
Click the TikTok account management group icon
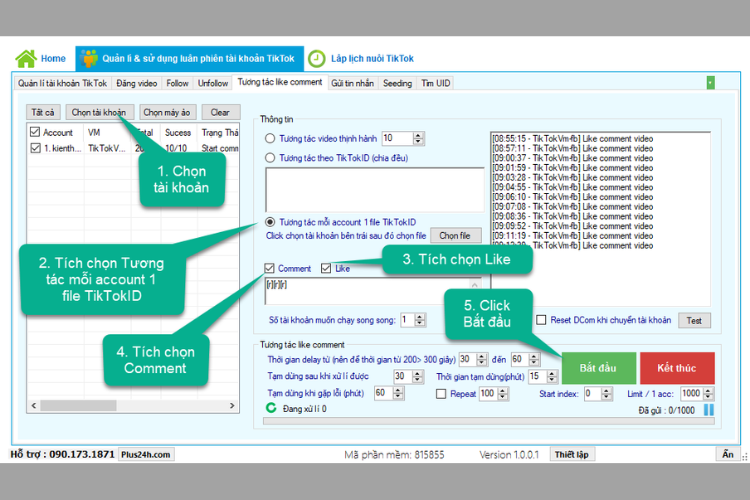[89, 58]
